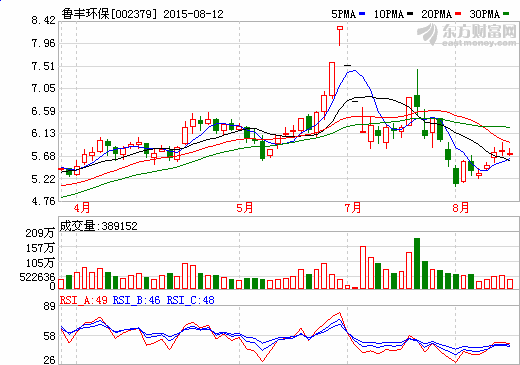Click the 105万 volume axis label
520x365 pixels.
(40, 263)
